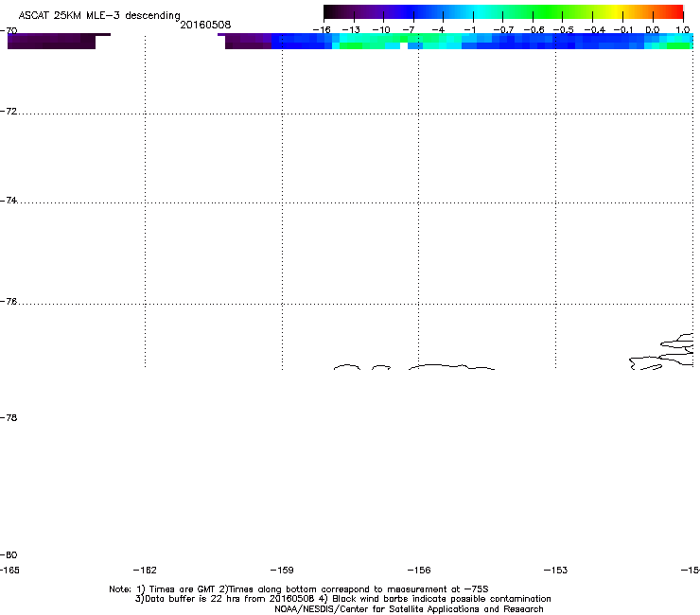Click the 1.0 color scale label

click(683, 30)
